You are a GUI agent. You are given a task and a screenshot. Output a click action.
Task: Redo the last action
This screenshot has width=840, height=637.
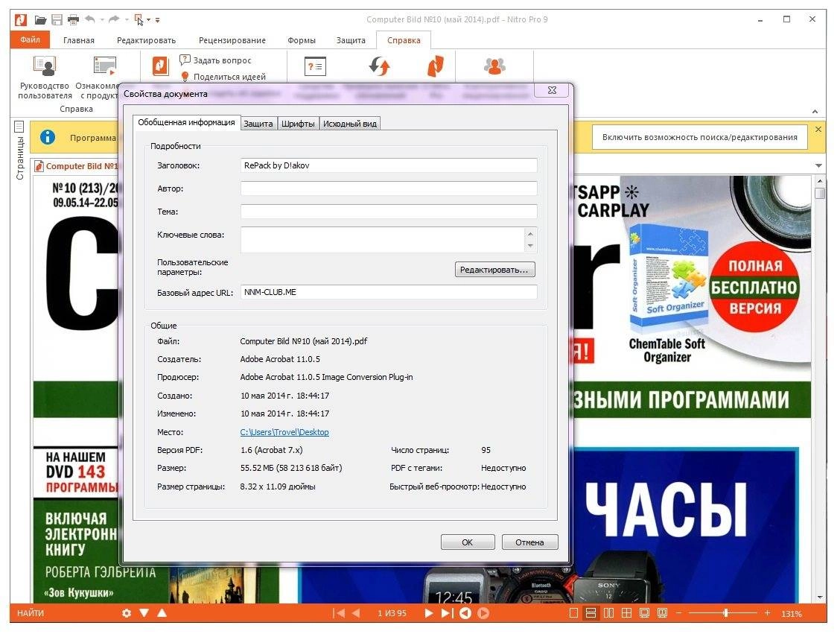point(114,19)
